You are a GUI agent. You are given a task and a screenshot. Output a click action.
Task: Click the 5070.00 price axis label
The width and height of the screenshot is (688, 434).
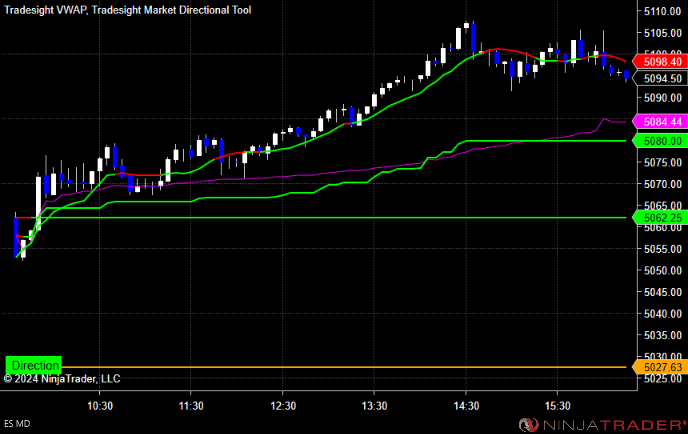[663, 184]
